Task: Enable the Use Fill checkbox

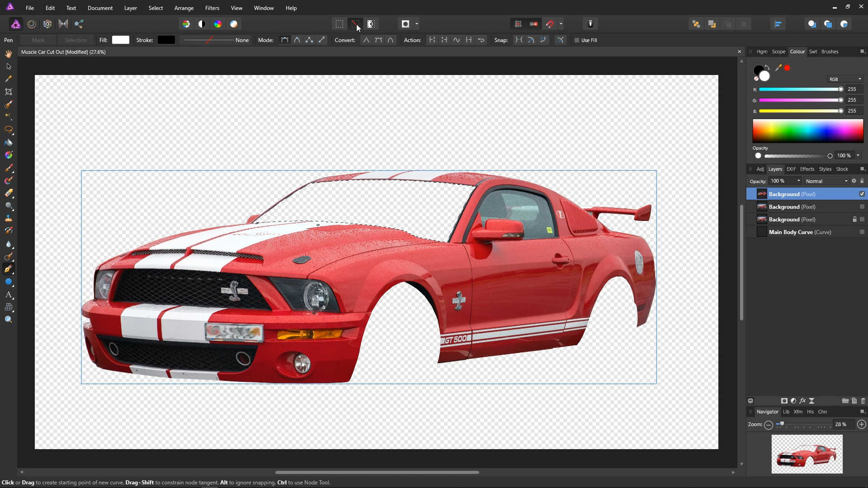Action: 577,40
